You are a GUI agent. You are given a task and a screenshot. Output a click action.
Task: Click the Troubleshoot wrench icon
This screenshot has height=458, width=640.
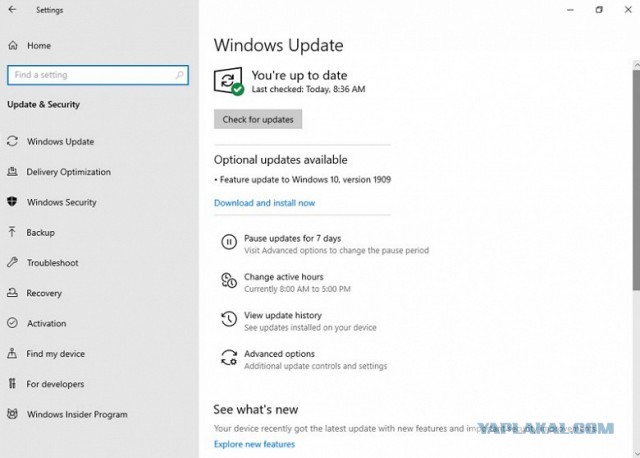click(x=12, y=262)
